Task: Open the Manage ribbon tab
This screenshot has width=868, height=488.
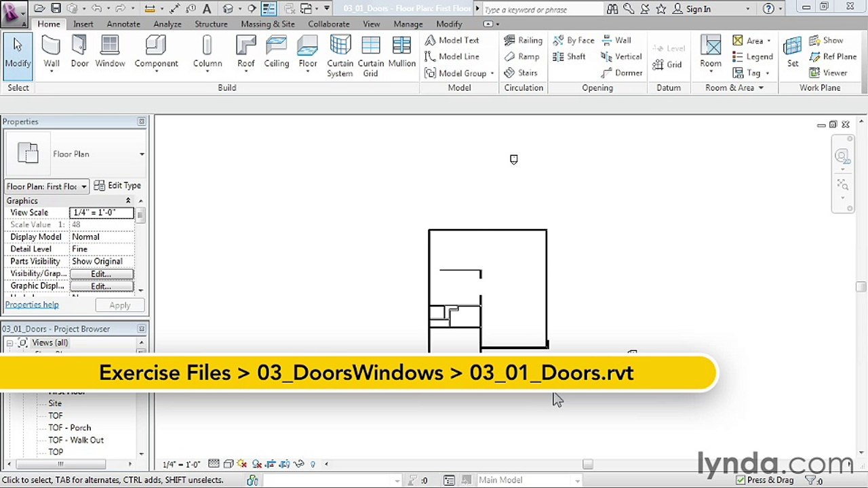Action: coord(408,24)
